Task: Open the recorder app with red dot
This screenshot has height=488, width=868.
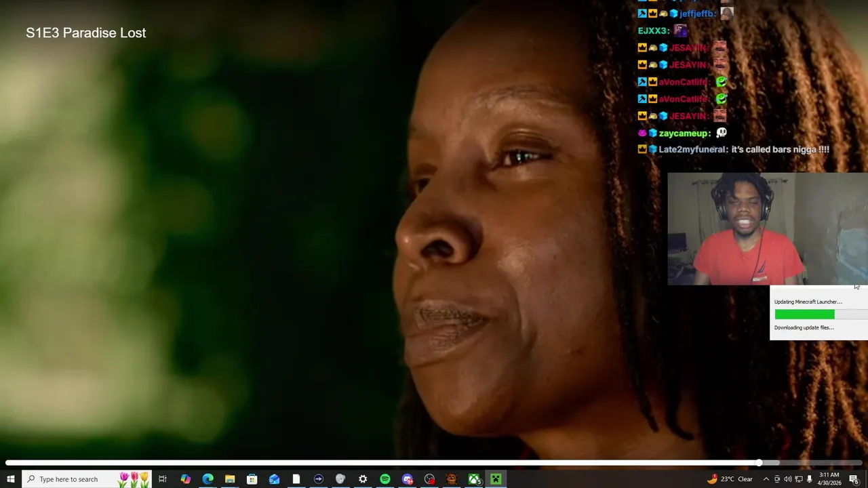Action: tap(429, 479)
